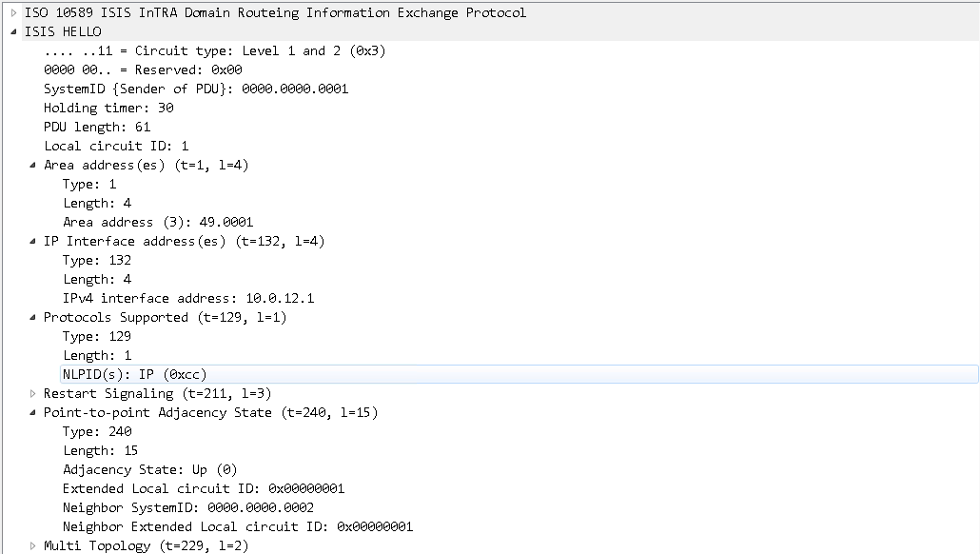
Task: Click the Holding timer: 30 line
Action: (x=108, y=108)
